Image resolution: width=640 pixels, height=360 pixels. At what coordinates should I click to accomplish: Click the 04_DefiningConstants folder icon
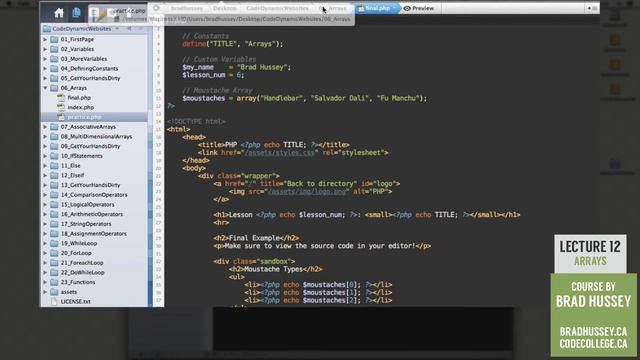54,69
